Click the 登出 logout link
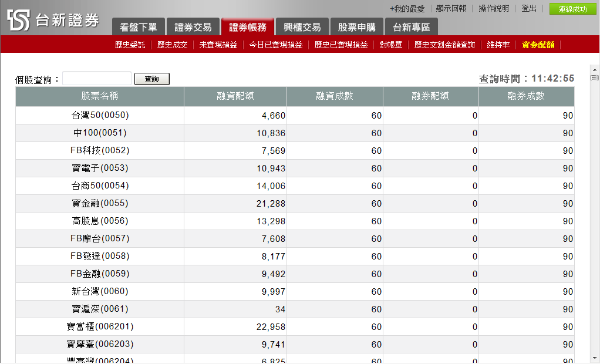 (529, 9)
